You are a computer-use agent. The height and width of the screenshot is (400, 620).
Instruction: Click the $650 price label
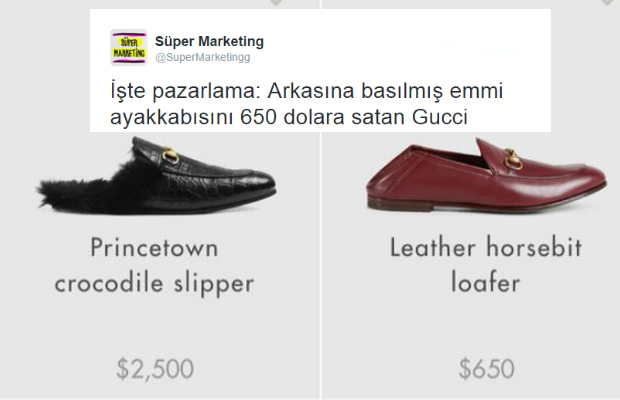pos(486,368)
